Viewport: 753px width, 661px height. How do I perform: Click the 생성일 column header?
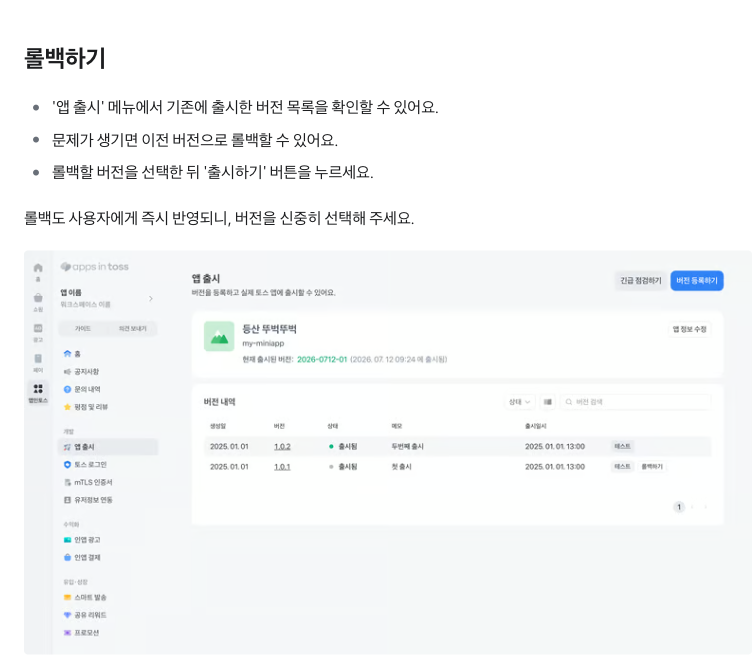click(x=218, y=426)
